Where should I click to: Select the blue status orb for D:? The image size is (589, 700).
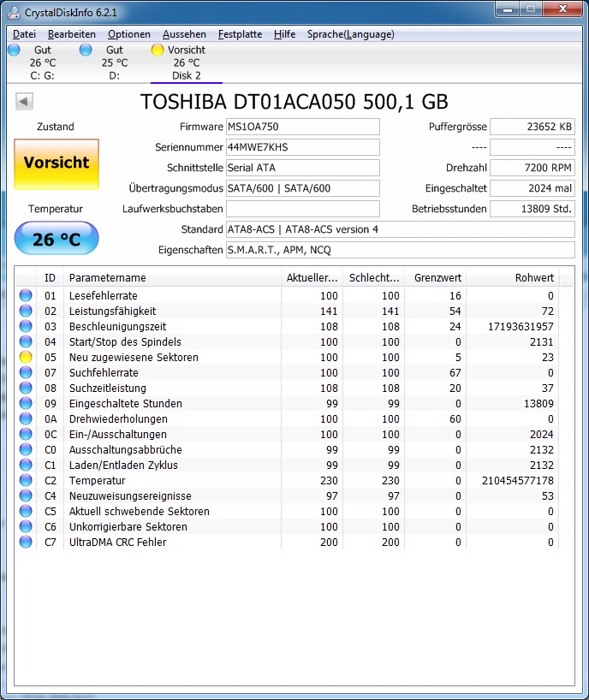tap(86, 50)
